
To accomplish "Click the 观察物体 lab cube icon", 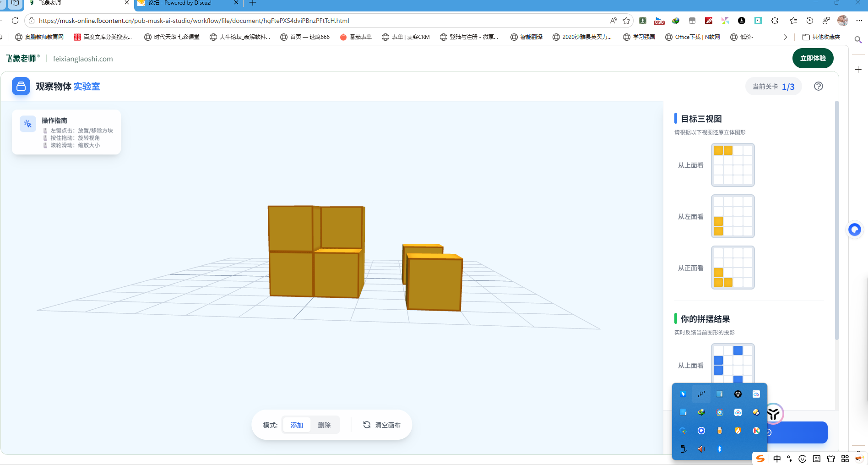I will click(21, 86).
